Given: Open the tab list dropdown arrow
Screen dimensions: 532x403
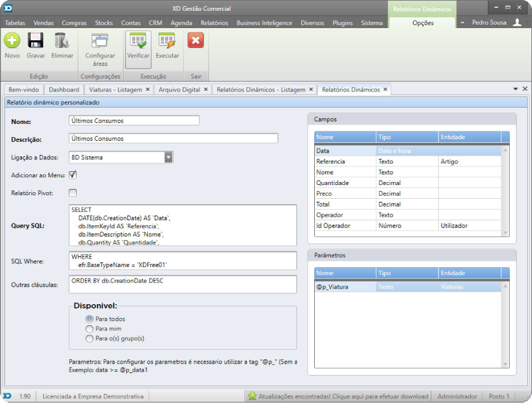Looking at the screenshot, I should 516,89.
